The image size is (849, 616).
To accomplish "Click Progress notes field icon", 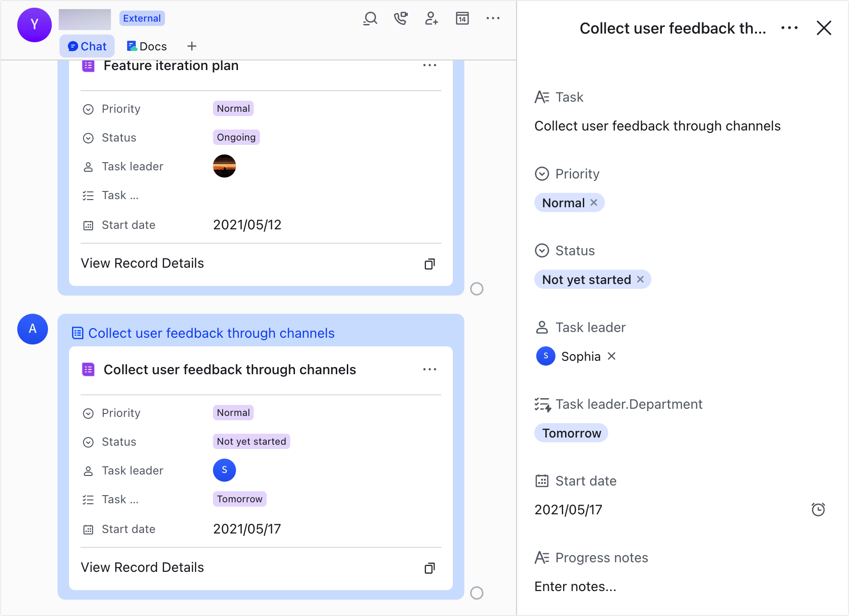I will click(x=542, y=557).
